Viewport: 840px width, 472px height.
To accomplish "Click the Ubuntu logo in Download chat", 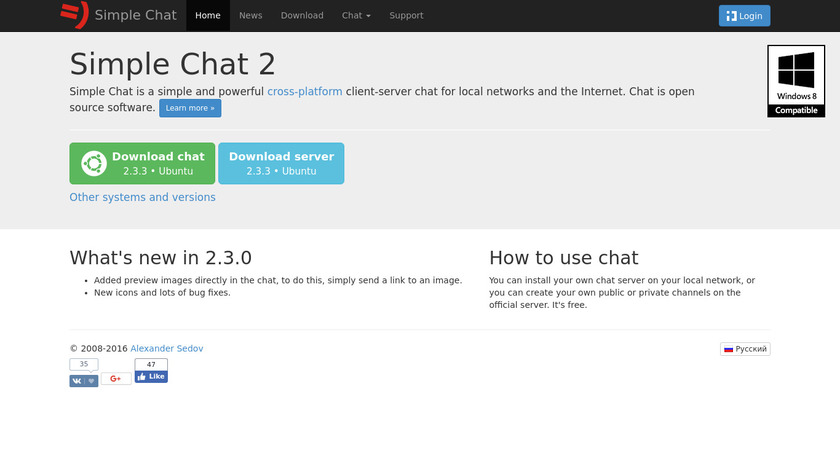I will [x=94, y=163].
